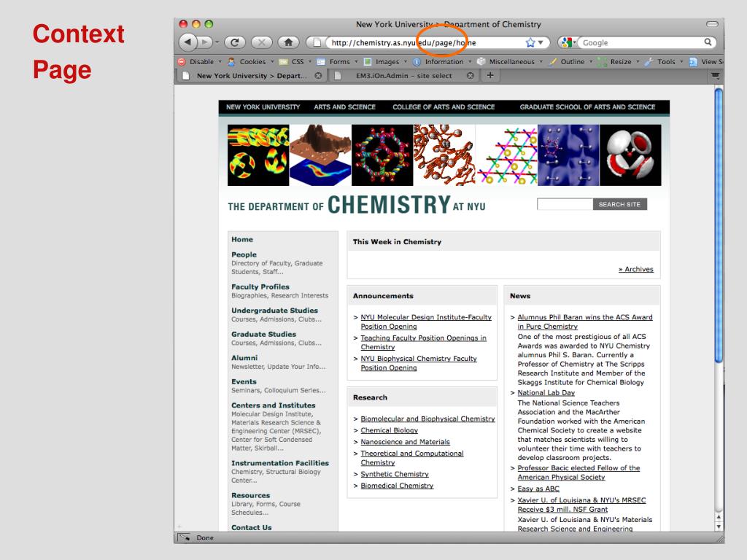
Task: Click the page icon in address bar
Action: pyautogui.click(x=317, y=42)
